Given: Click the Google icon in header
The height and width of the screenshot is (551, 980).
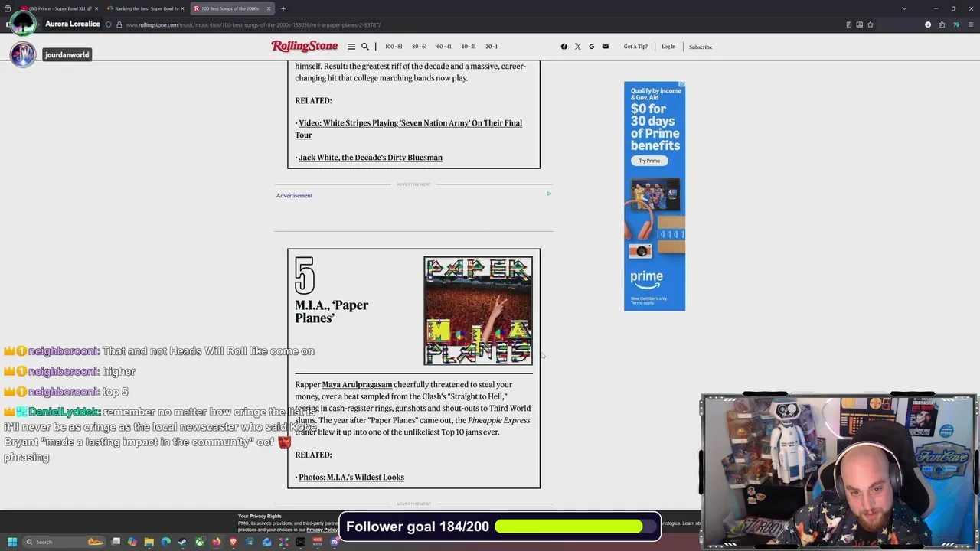Looking at the screenshot, I should tap(592, 47).
